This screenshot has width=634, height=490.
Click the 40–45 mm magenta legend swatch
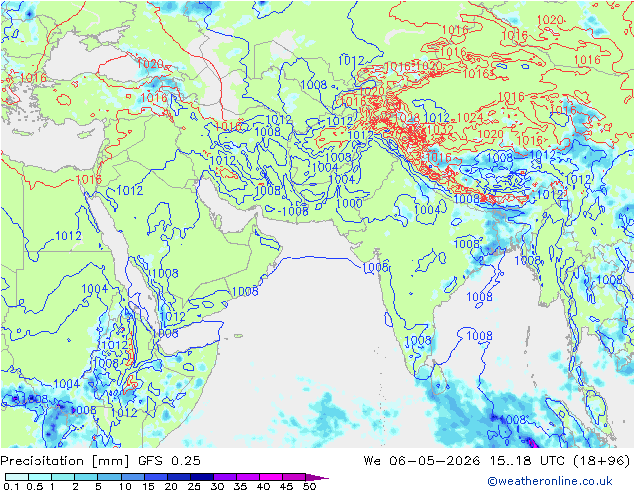[271, 477]
